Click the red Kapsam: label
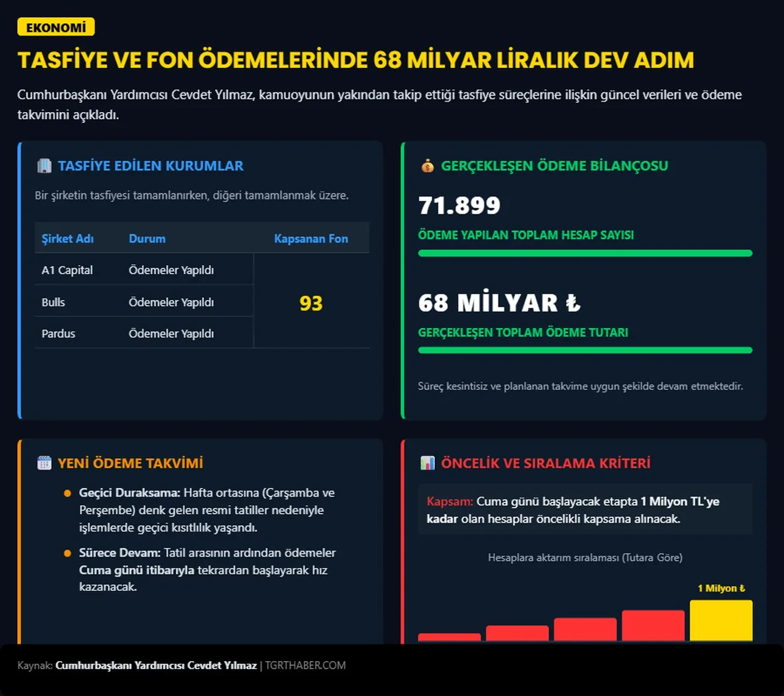Screen dimensions: 784x696 coord(450,501)
